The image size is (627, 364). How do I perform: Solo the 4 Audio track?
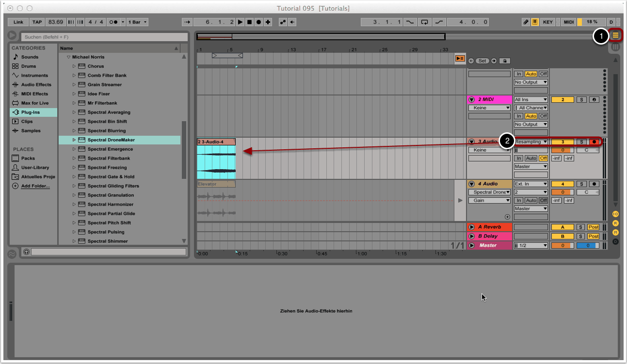(x=581, y=184)
